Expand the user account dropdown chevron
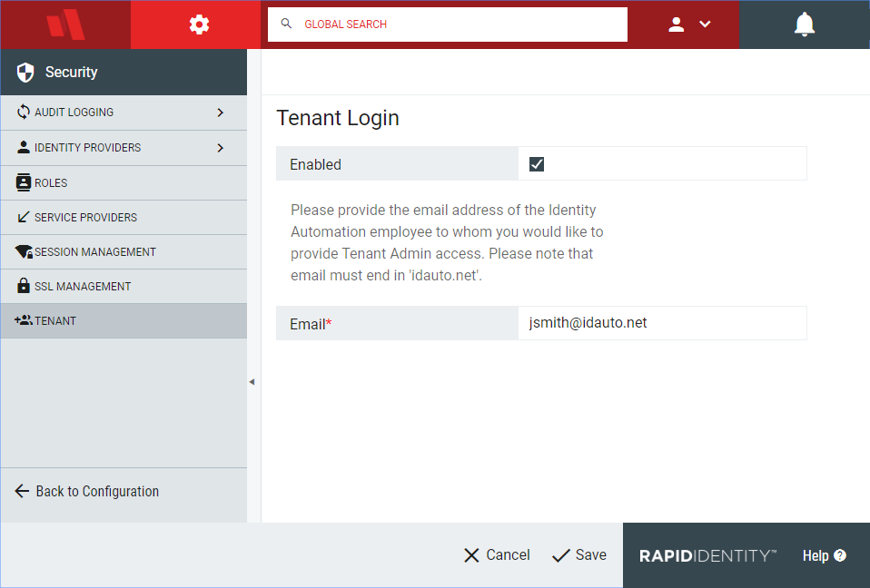Image resolution: width=870 pixels, height=588 pixels. (x=705, y=24)
